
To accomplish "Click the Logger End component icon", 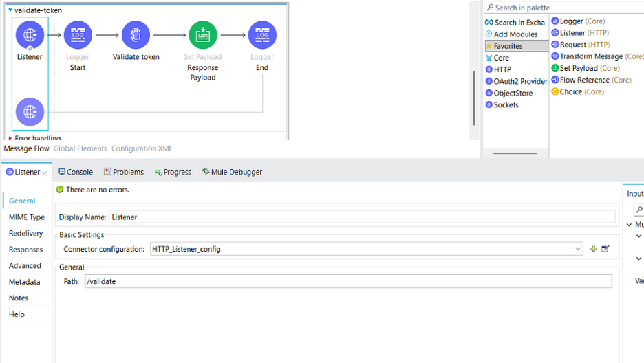I will [x=262, y=35].
